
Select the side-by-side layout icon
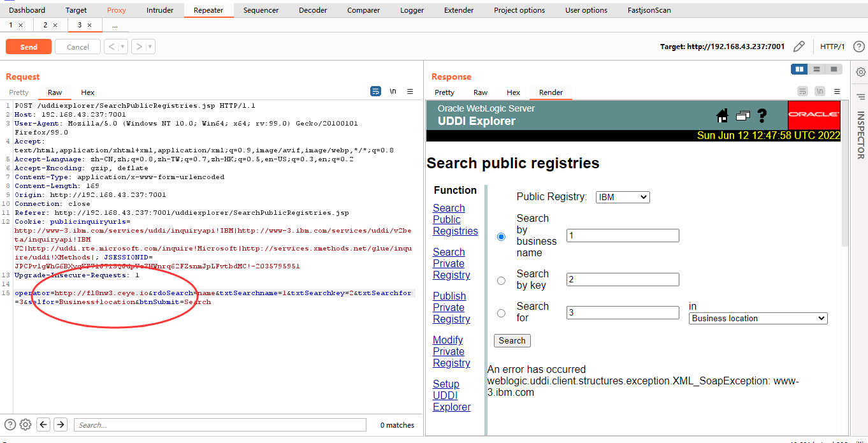pyautogui.click(x=799, y=69)
